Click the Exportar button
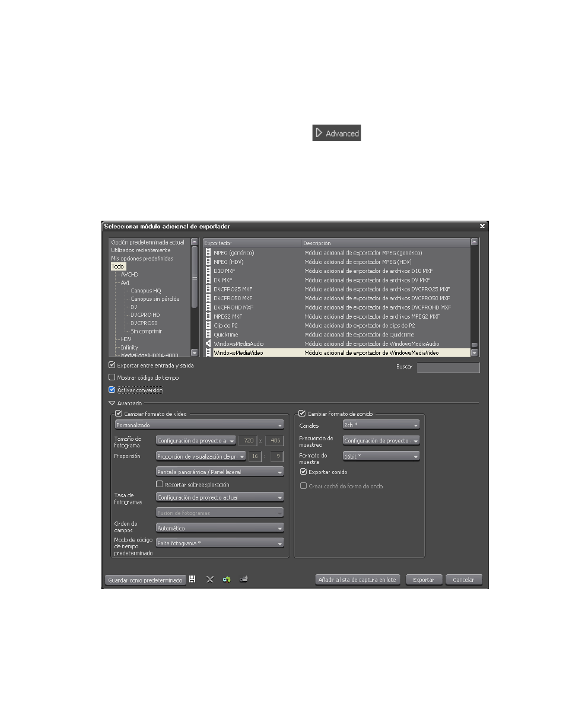Image resolution: width=566 pixels, height=728 pixels. click(424, 580)
